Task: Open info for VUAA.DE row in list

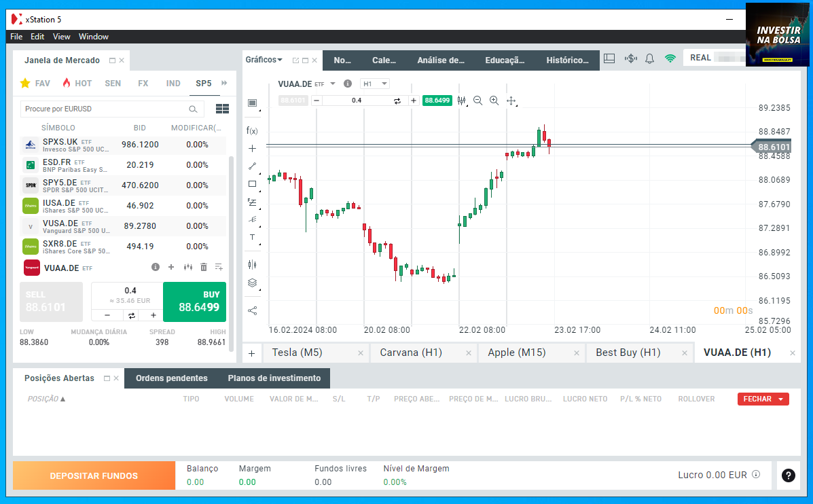Action: 155,267
